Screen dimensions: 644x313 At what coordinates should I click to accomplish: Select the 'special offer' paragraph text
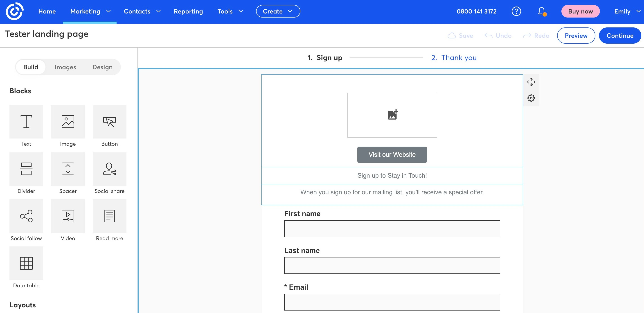[392, 192]
